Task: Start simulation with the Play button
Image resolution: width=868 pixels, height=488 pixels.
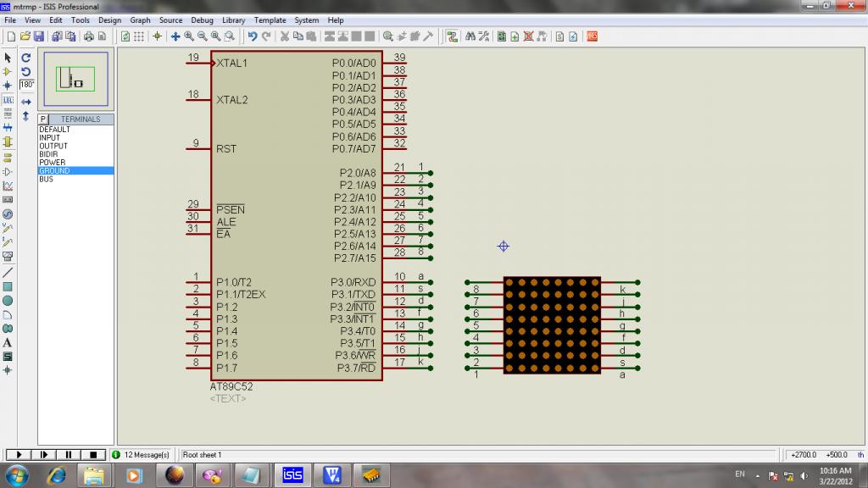Action: click(x=17, y=455)
